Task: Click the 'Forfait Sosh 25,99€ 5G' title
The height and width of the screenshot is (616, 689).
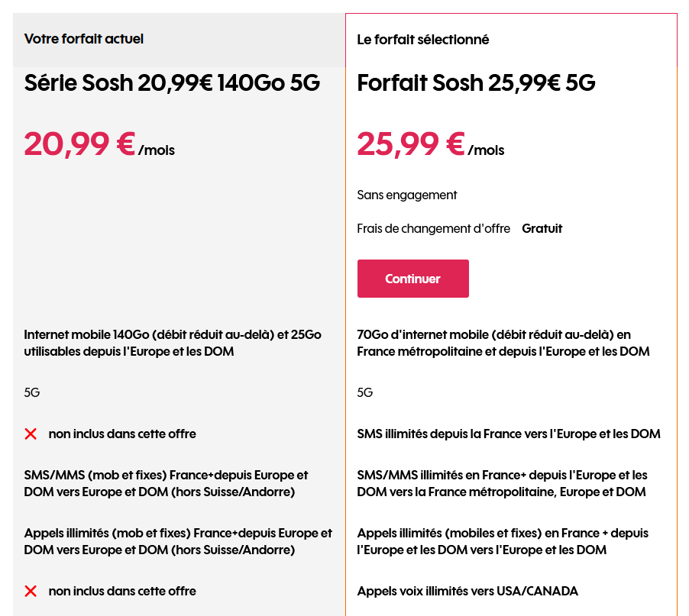Action: (476, 83)
